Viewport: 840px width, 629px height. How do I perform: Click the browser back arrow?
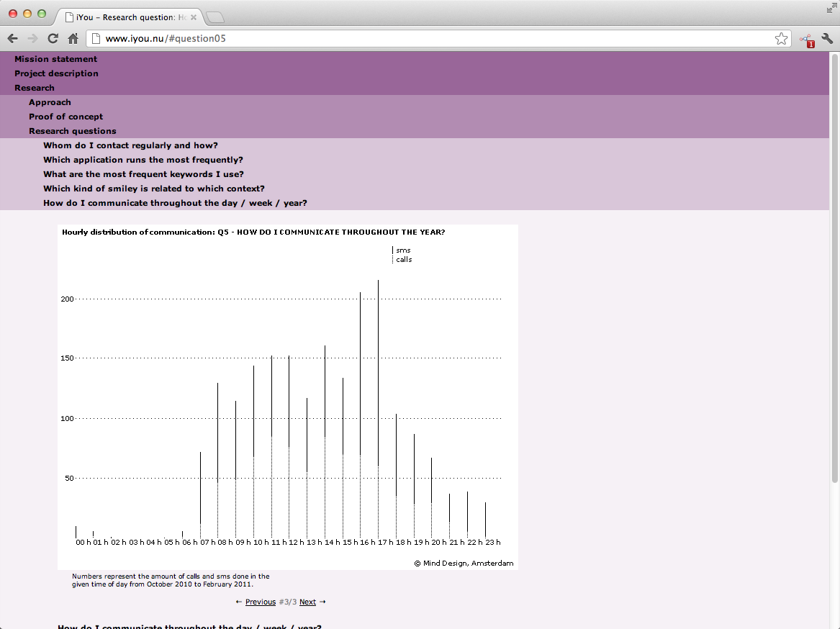coord(12,39)
